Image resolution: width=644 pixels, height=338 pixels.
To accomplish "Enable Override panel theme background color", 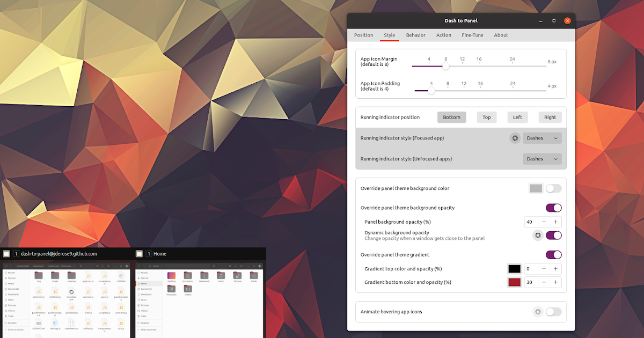I will (x=553, y=188).
